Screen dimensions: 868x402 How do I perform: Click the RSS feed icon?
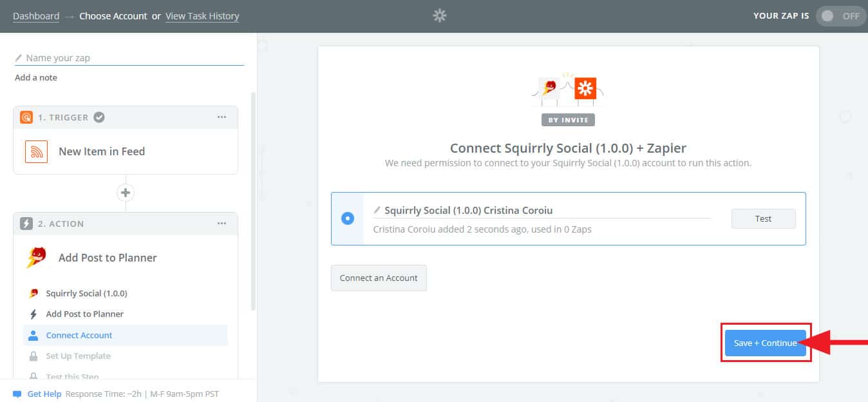pos(37,151)
